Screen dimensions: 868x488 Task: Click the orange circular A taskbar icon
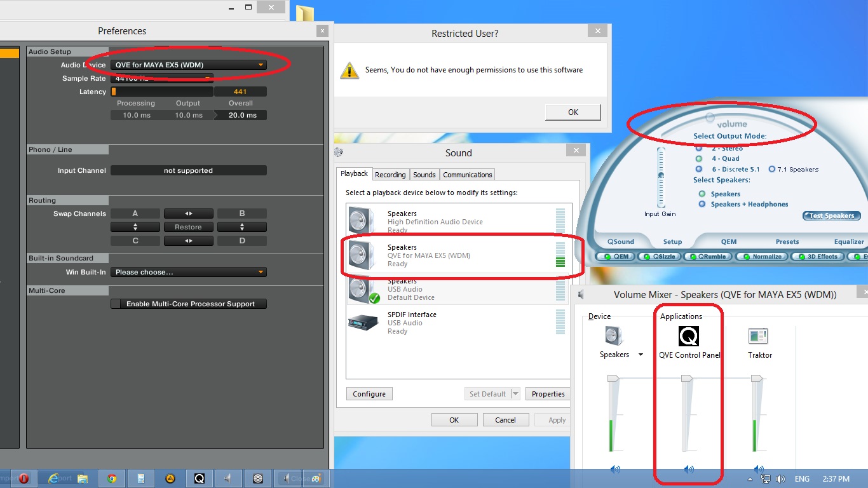[170, 478]
